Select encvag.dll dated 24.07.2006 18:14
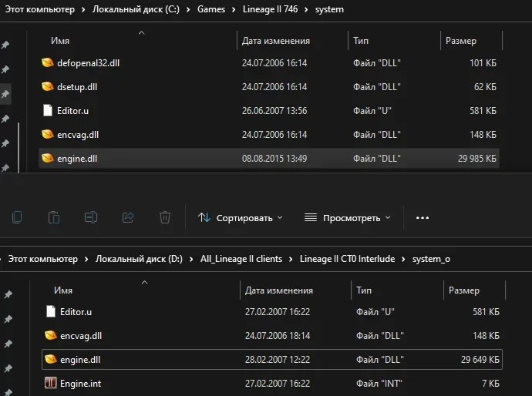Screen dimensions: 532x396 81,336
